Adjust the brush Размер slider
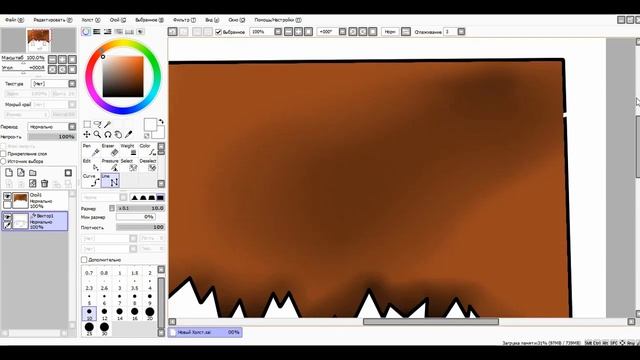The image size is (640, 360). (x=141, y=208)
